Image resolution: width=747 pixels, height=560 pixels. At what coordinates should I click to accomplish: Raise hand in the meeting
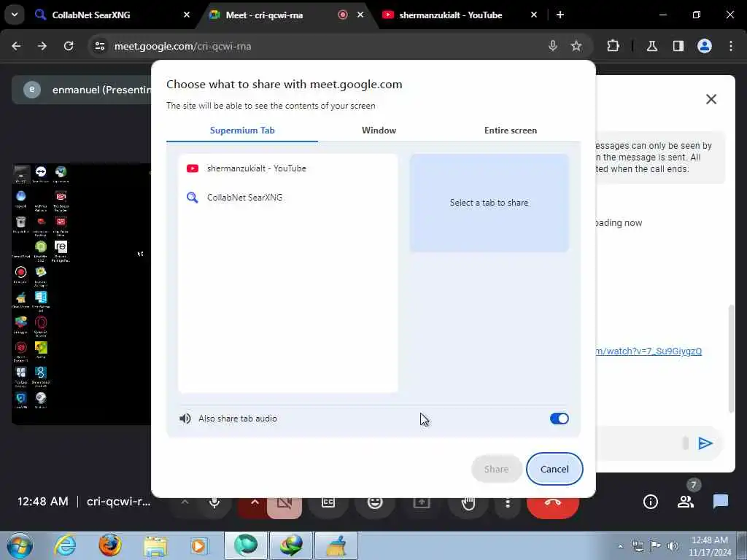tap(468, 503)
